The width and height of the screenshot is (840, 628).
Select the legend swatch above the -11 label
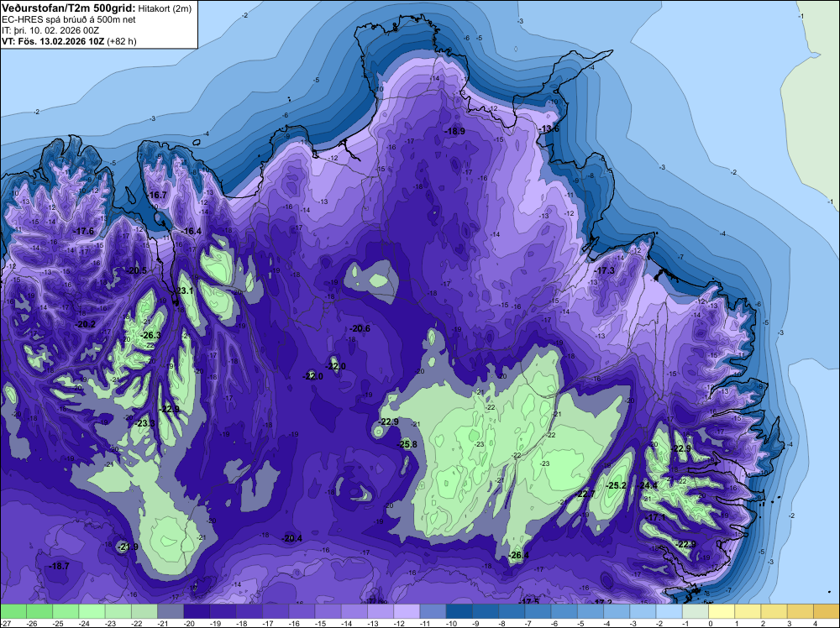[433, 611]
